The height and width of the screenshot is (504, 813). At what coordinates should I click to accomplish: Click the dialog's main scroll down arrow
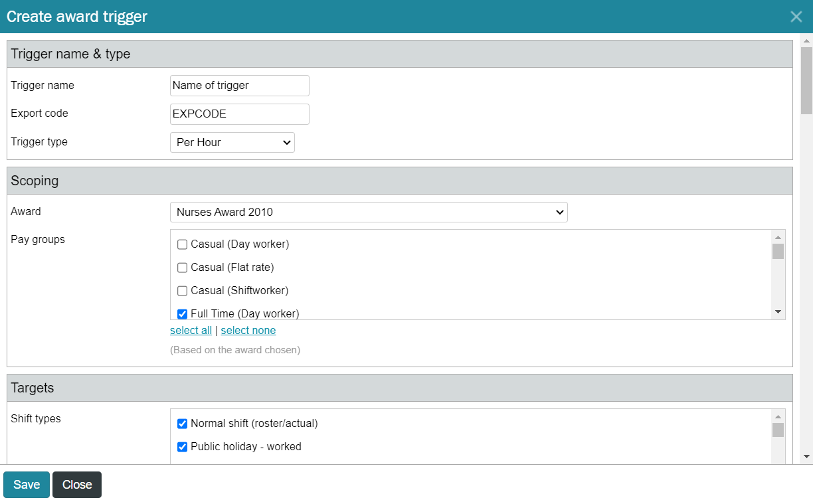click(x=806, y=457)
